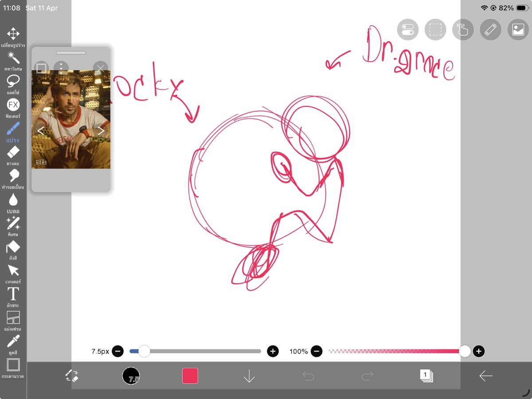Close the reference image window
This screenshot has height=399, width=532.
pos(101,68)
